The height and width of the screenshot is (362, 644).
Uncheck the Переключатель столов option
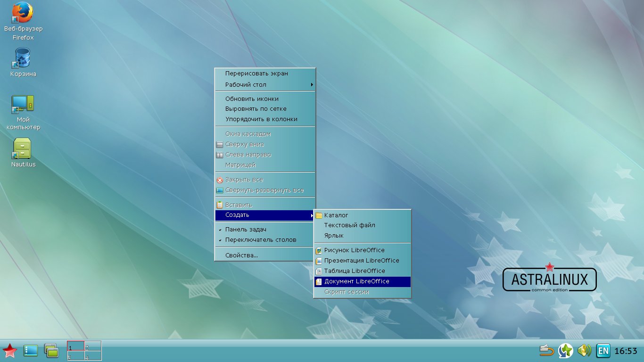[260, 240]
